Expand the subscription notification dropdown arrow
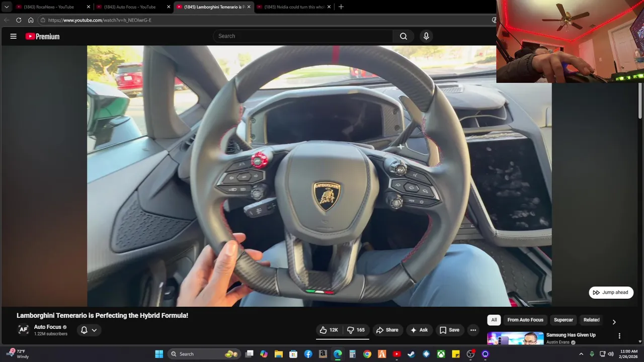Screen dimensions: 644x362 94,330
